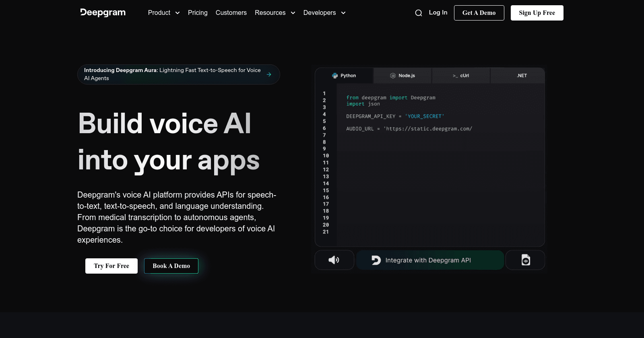Click the audio file document icon
This screenshot has width=644, height=338.
click(x=526, y=260)
